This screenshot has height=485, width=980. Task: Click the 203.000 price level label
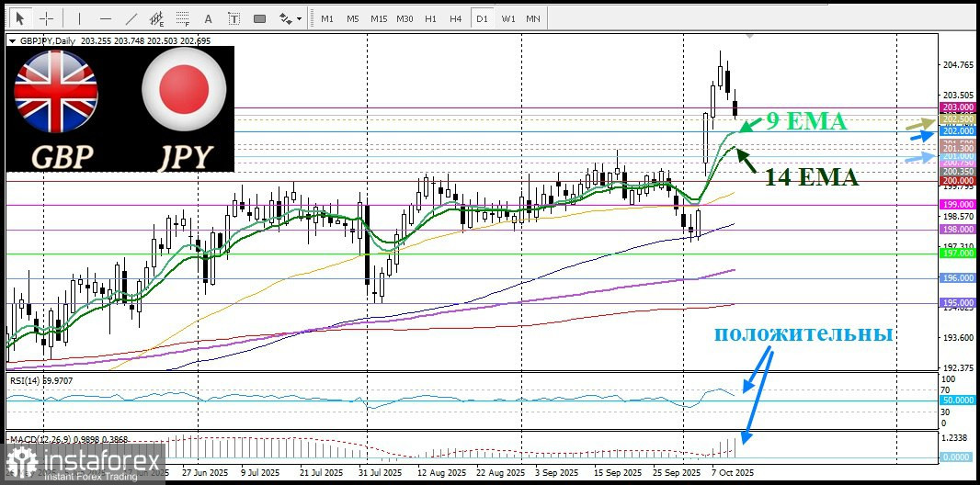(x=958, y=108)
